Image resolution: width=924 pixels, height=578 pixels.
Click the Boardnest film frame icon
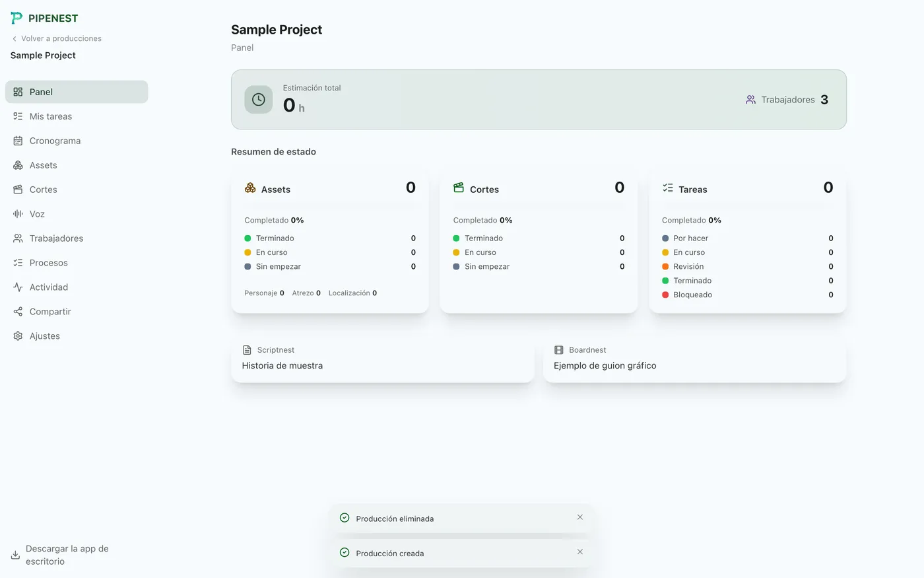(559, 350)
